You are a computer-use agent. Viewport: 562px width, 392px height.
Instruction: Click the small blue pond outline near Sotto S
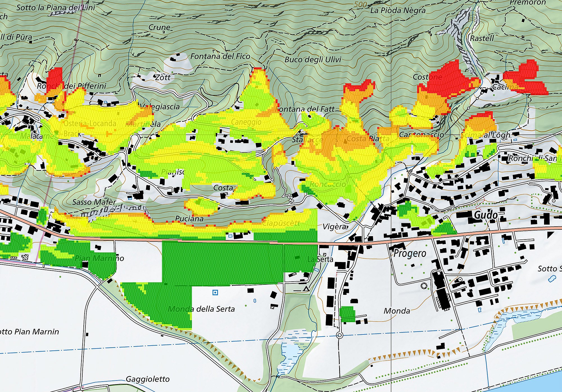(552, 278)
